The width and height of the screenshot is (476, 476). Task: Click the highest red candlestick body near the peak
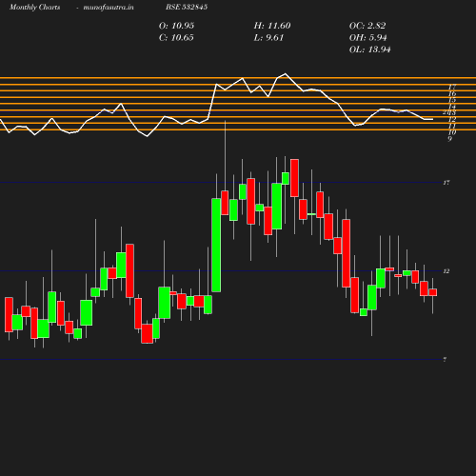pyautogui.click(x=294, y=178)
